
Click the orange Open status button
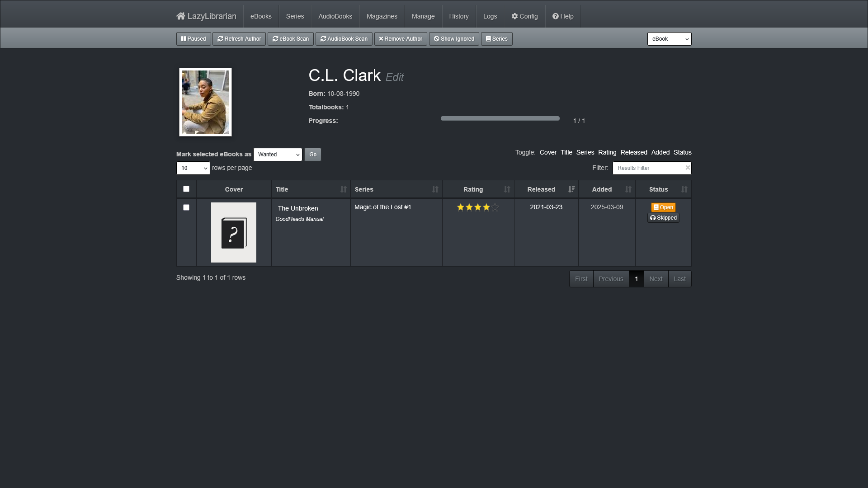(x=664, y=207)
